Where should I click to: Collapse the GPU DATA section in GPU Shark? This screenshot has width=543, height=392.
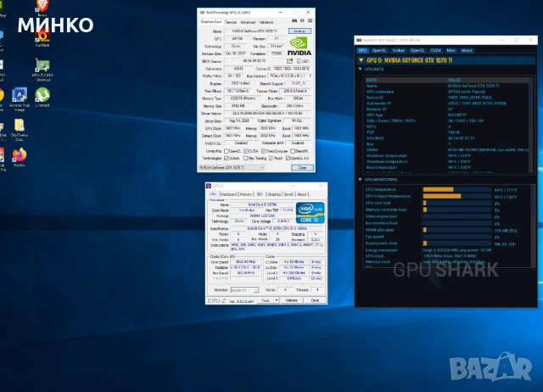point(360,70)
